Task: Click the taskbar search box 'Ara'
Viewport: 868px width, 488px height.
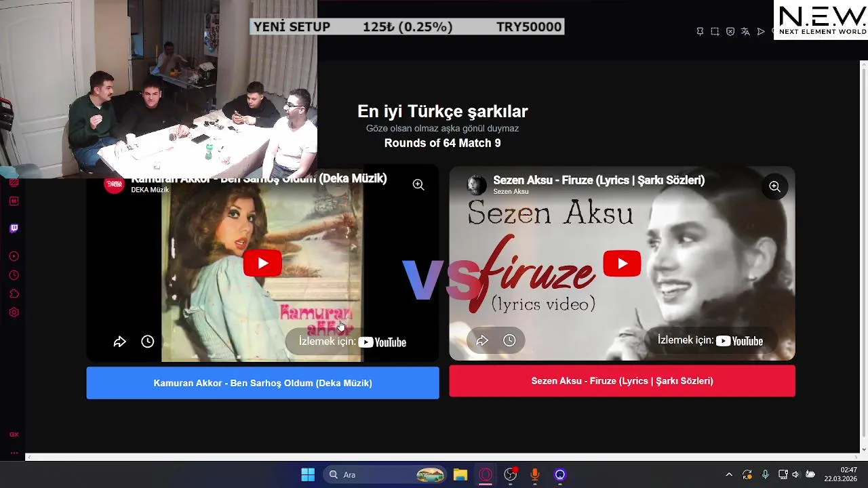Action: [385, 474]
